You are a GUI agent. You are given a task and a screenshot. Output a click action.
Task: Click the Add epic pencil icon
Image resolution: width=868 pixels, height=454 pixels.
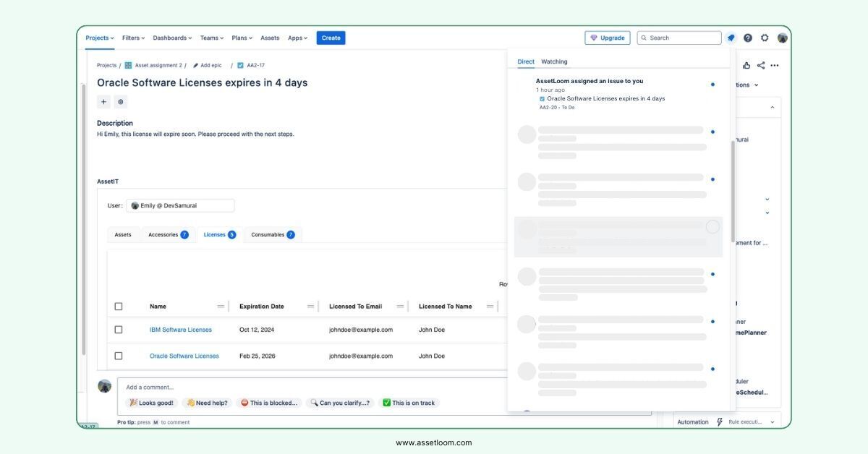[195, 65]
